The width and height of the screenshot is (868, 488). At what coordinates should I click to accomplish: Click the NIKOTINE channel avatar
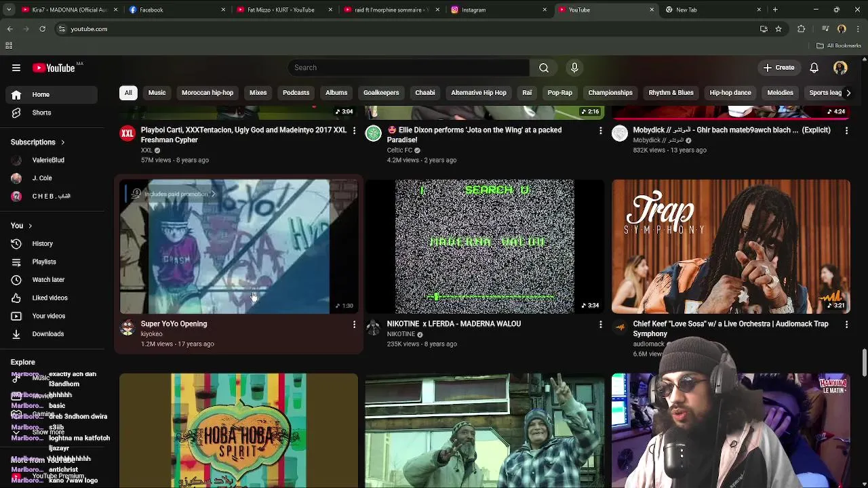374,328
